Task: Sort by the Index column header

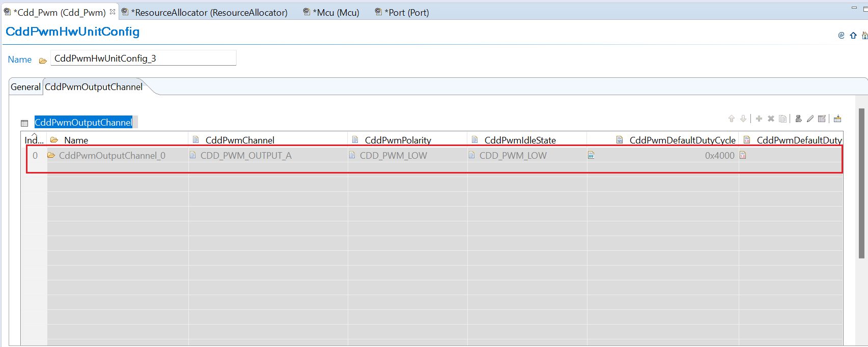Action: coord(34,139)
